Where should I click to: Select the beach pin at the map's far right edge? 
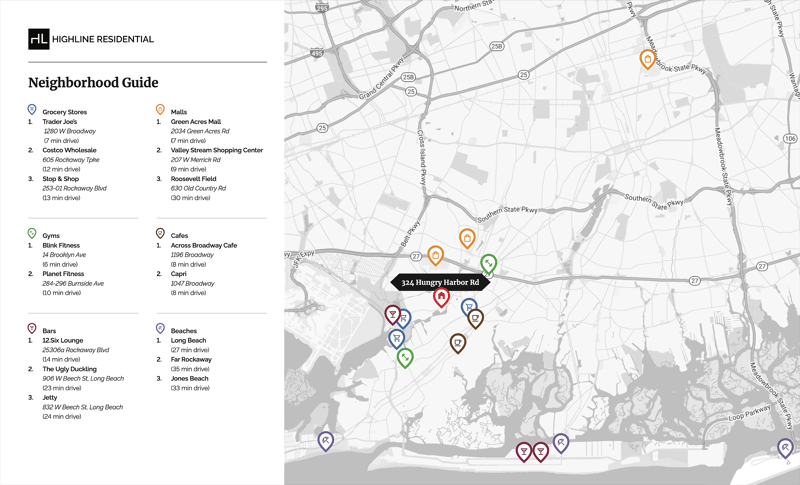coord(785,448)
